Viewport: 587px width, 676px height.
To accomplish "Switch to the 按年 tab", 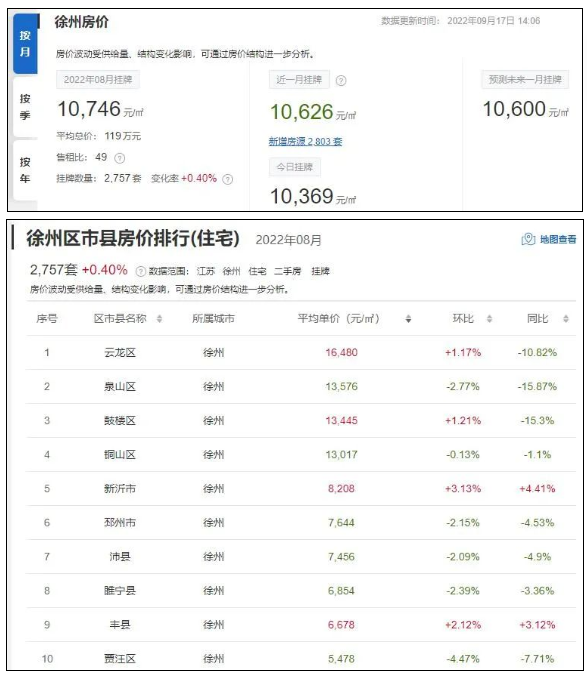I will (25, 170).
